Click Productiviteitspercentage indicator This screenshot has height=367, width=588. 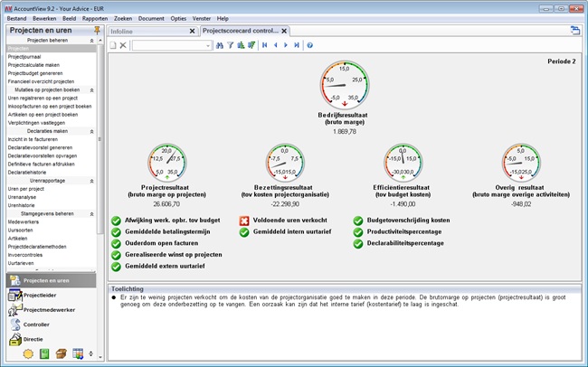[x=404, y=232]
